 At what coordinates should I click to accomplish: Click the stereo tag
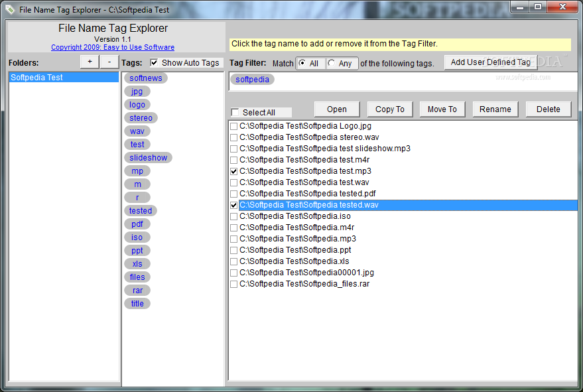[x=141, y=118]
